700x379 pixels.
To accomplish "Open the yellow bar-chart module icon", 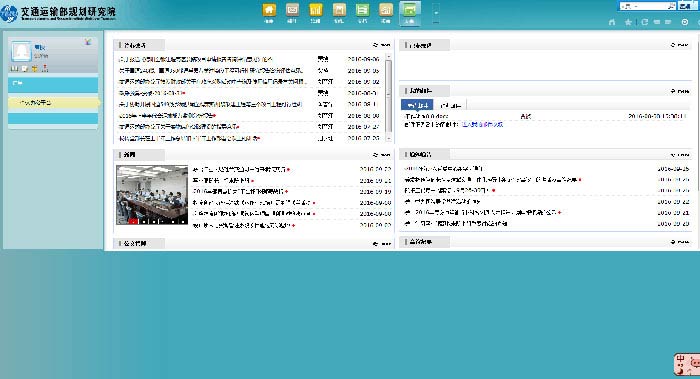I will [x=316, y=10].
